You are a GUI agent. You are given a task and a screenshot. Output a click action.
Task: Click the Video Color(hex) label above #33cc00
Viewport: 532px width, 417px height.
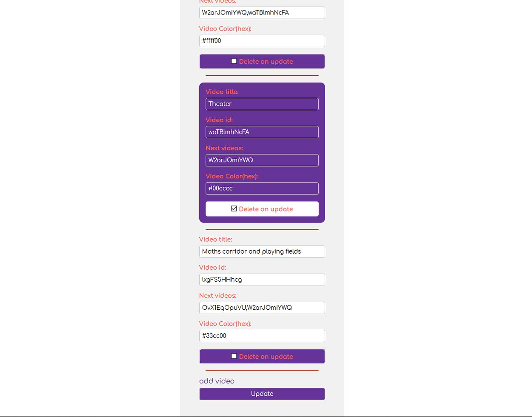click(225, 324)
